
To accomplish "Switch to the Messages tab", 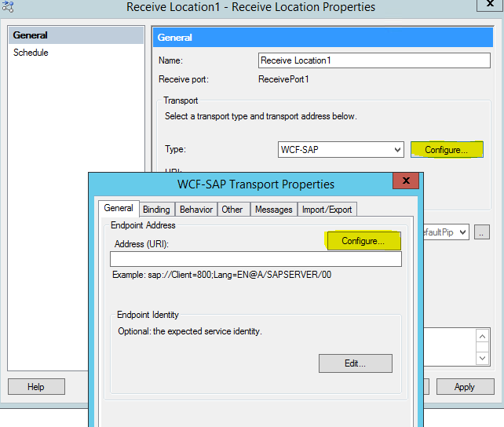I will coord(274,210).
